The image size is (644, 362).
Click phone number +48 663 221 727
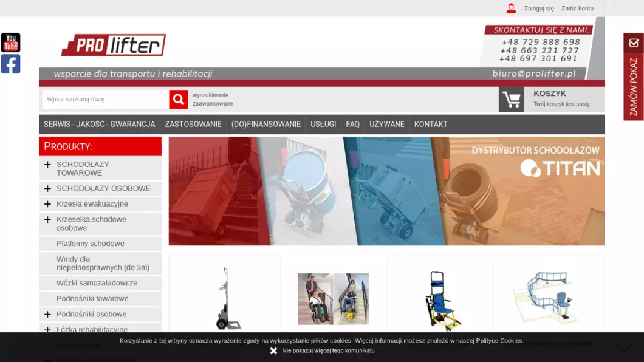(540, 50)
